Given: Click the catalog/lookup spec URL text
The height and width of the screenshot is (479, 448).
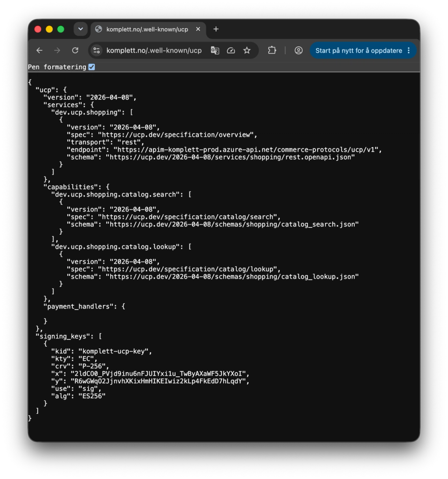Looking at the screenshot, I should pyautogui.click(x=188, y=269).
